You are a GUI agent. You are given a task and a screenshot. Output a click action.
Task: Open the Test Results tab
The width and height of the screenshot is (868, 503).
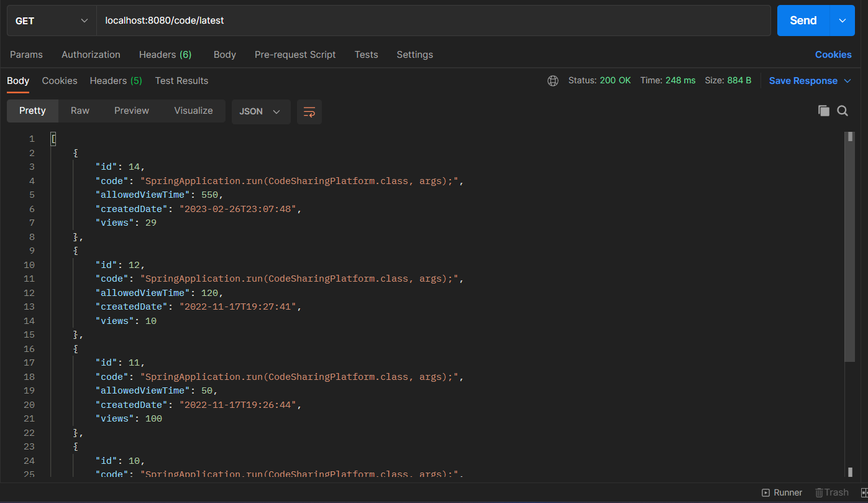pos(181,81)
